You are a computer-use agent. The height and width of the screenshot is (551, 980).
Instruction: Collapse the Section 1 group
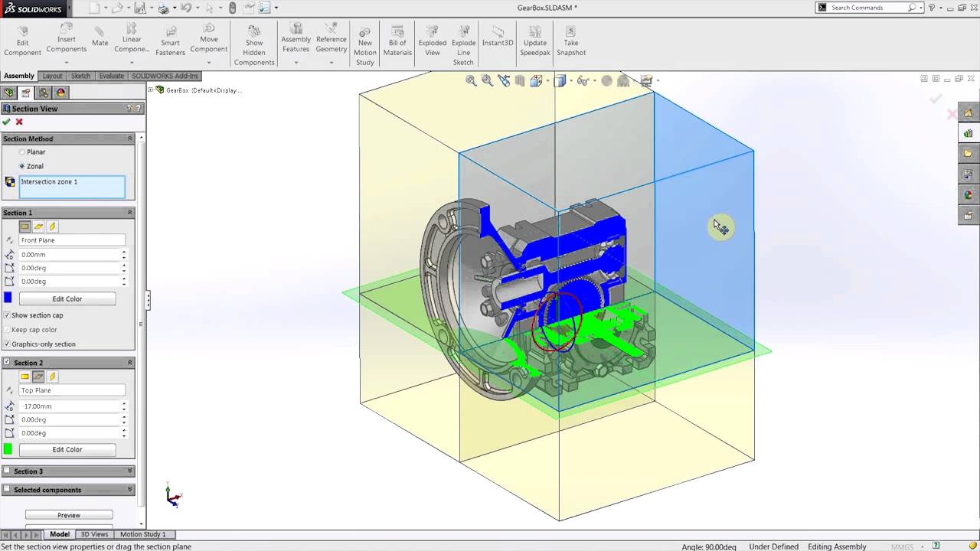[129, 213]
